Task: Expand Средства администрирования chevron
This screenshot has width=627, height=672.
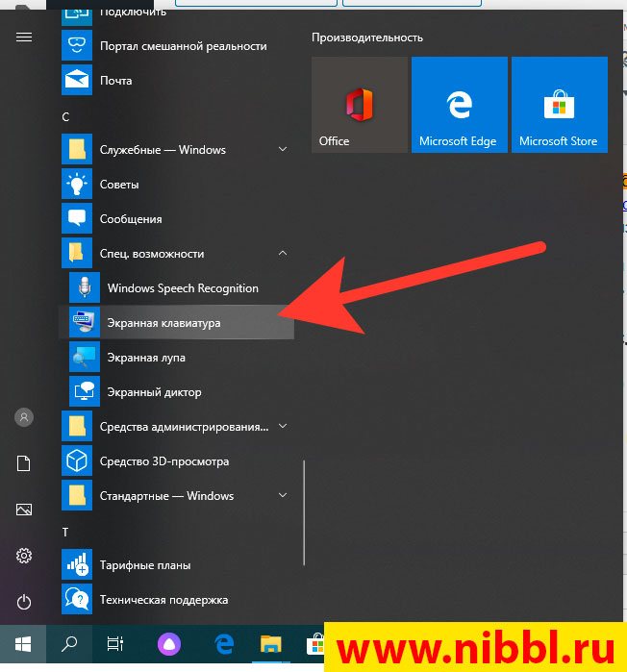Action: point(283,426)
